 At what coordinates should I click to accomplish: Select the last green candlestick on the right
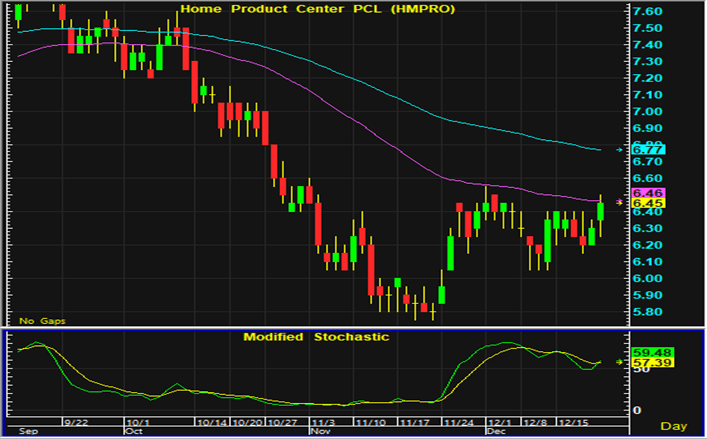point(601,211)
